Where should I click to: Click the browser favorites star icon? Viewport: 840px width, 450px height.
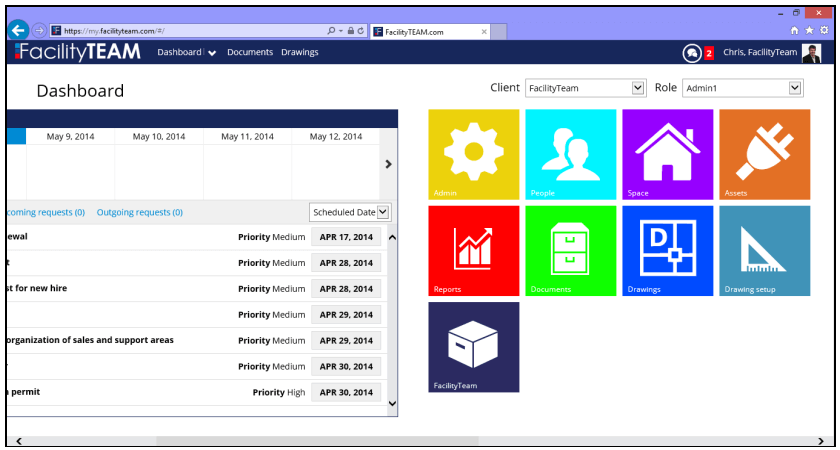(809, 31)
